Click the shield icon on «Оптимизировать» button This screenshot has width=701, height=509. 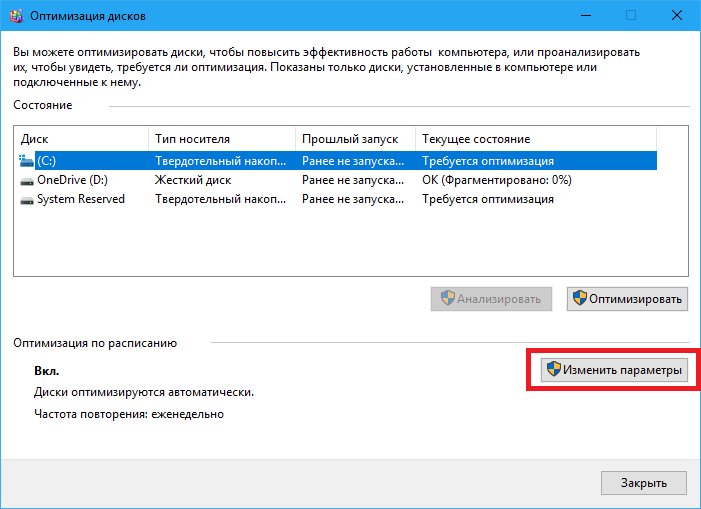(579, 298)
